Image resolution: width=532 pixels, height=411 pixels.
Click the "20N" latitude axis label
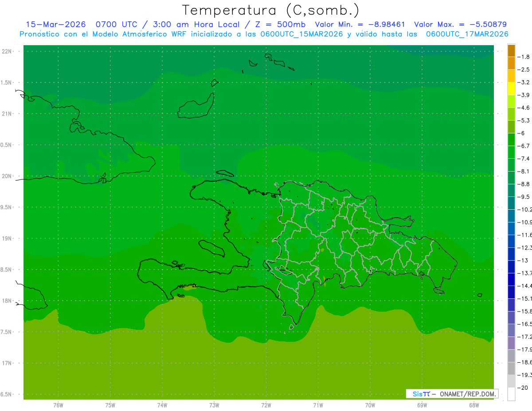point(7,176)
